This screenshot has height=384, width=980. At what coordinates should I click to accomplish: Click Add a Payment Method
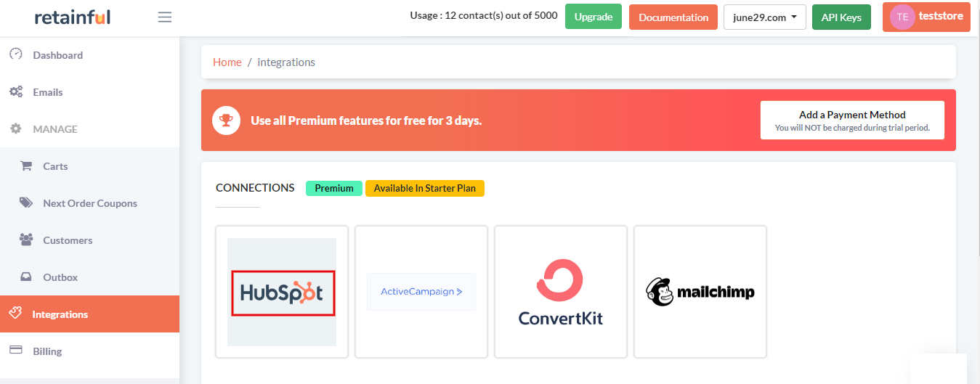[852, 120]
